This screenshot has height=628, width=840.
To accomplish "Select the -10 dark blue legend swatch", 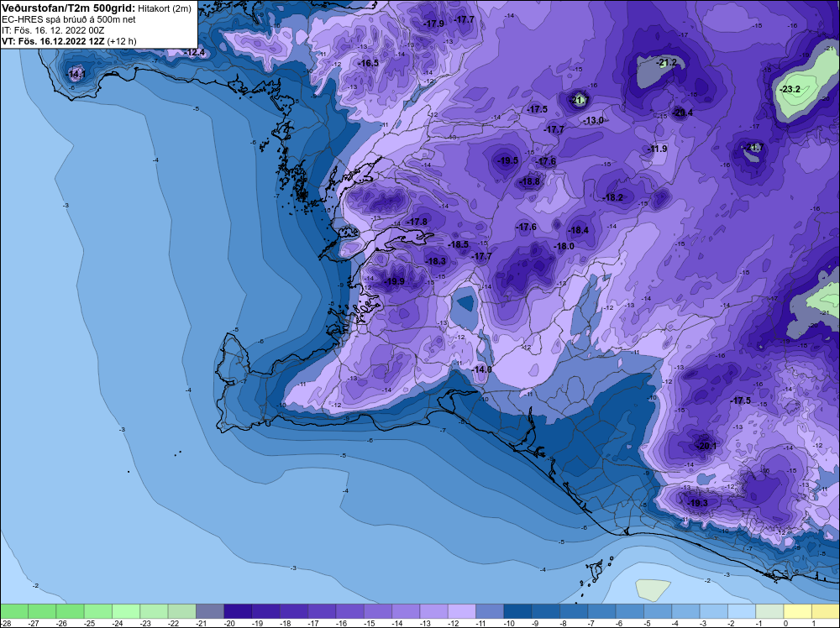I will point(517,611).
